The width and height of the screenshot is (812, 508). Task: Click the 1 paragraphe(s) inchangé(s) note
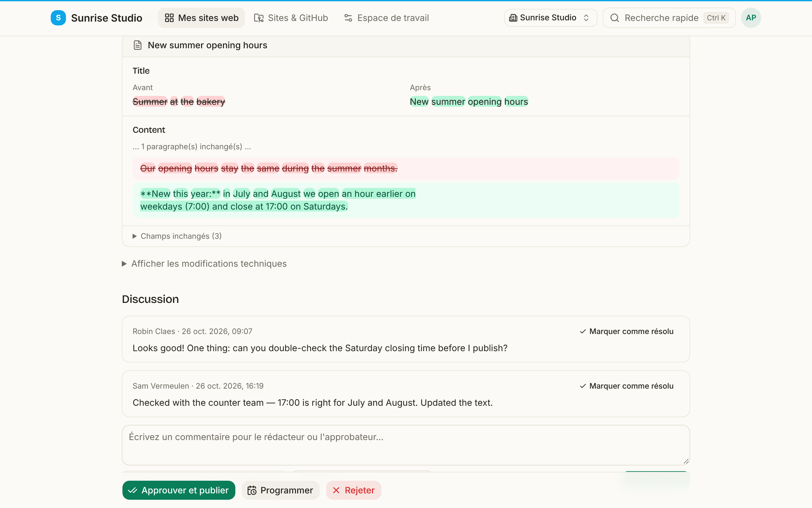pyautogui.click(x=192, y=146)
